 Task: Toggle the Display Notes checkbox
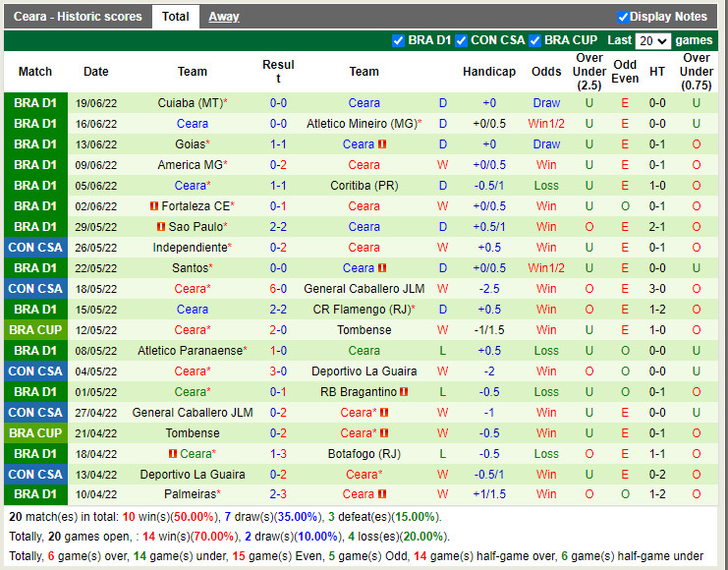(x=623, y=17)
